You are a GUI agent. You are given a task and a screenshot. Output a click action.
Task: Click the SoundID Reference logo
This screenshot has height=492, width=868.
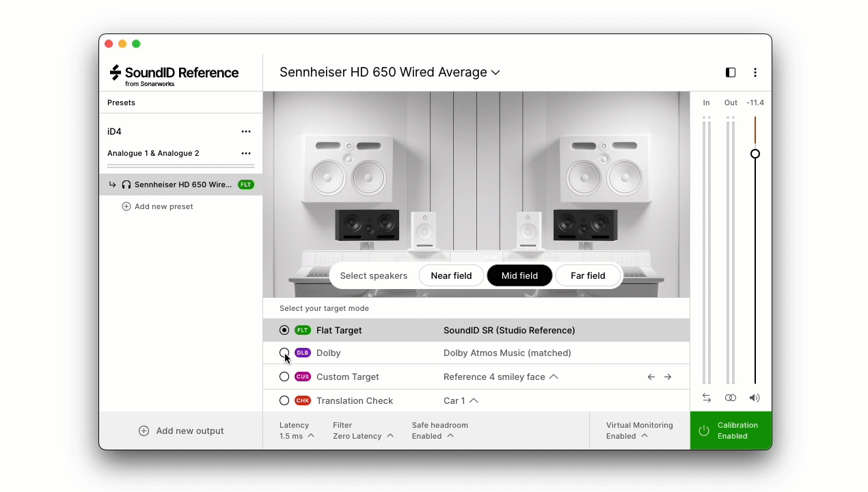point(174,75)
